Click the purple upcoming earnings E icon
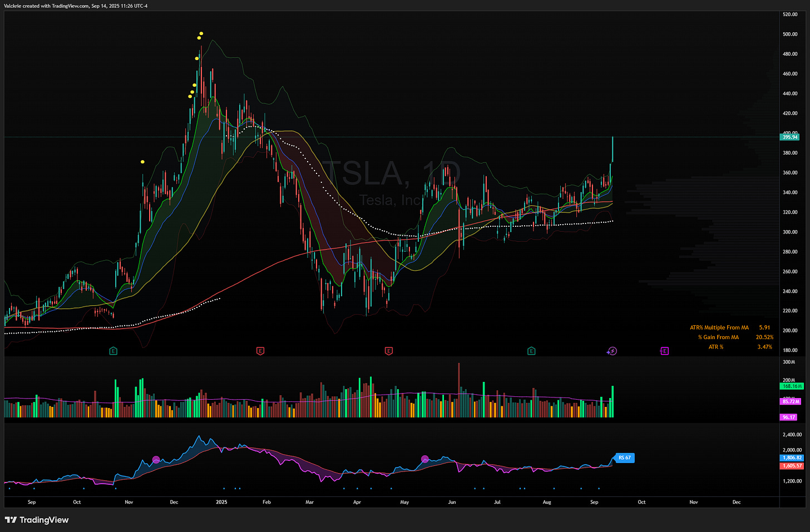The width and height of the screenshot is (810, 532). [664, 351]
